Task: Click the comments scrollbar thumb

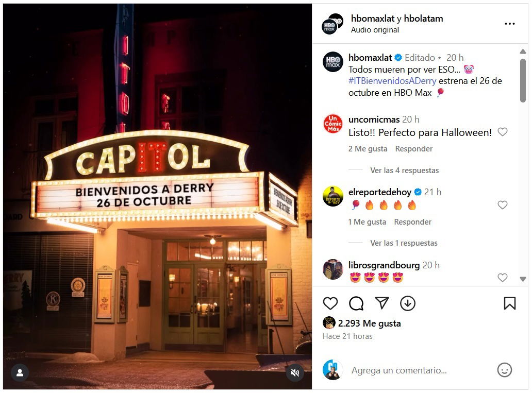Action: [523, 80]
